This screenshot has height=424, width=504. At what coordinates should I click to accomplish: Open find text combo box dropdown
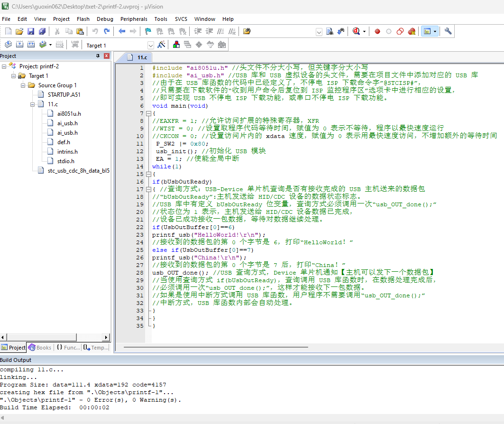[319, 32]
